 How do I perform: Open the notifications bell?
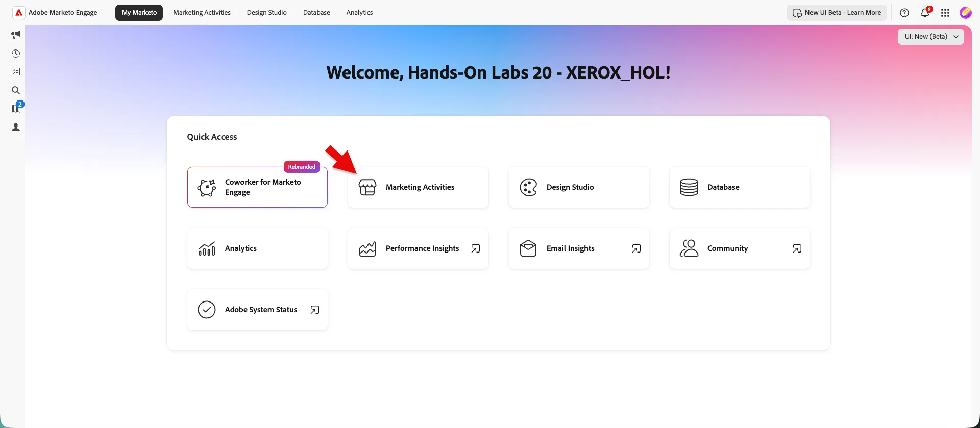pos(925,13)
